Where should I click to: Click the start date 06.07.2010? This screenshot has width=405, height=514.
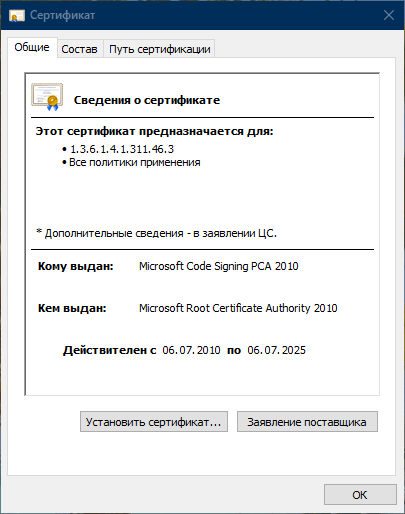tap(191, 350)
